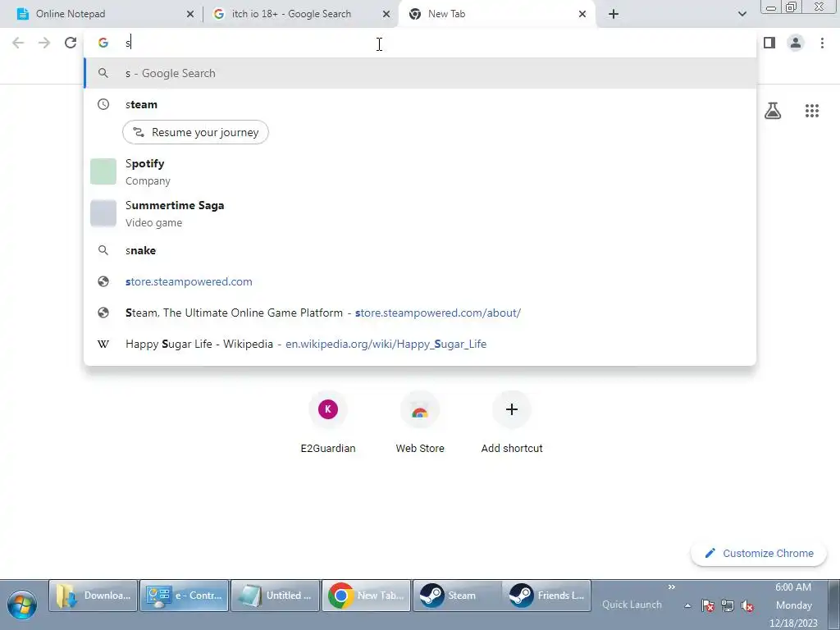The height and width of the screenshot is (630, 840).
Task: Click the forward navigation arrow
Action: (44, 43)
